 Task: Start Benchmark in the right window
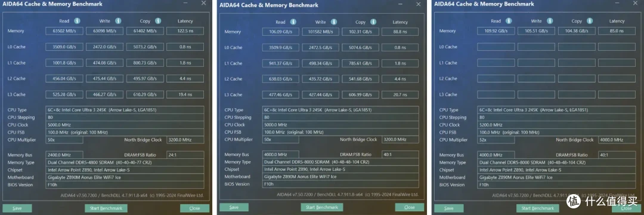tap(538, 208)
